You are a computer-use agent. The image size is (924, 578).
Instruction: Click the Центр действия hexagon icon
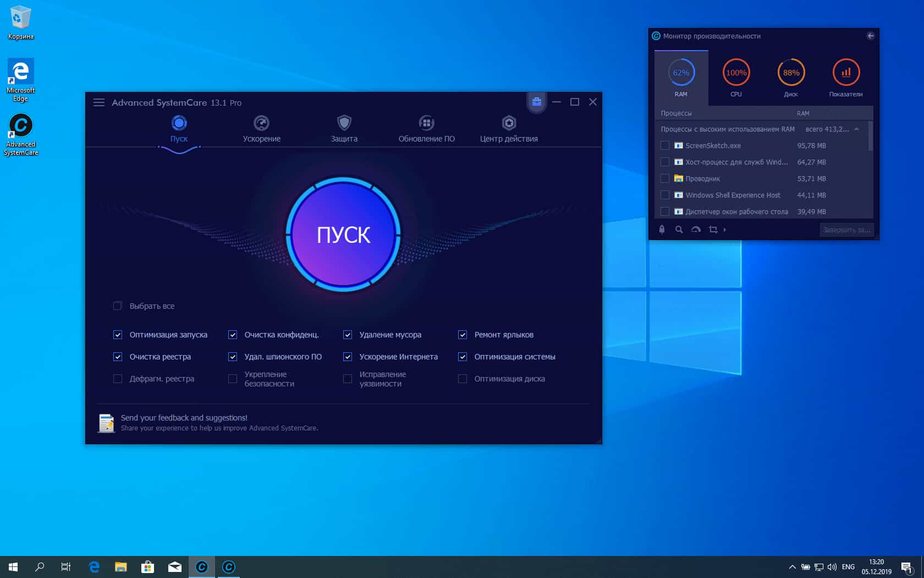[509, 123]
